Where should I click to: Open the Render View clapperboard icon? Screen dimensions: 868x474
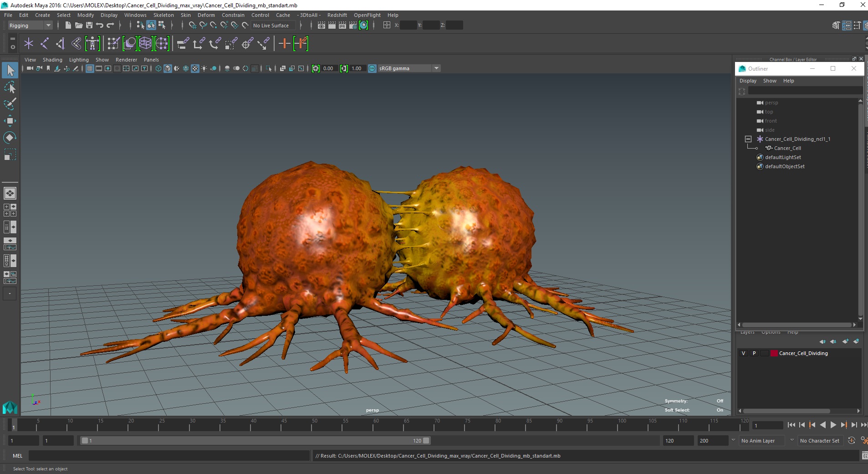click(322, 26)
